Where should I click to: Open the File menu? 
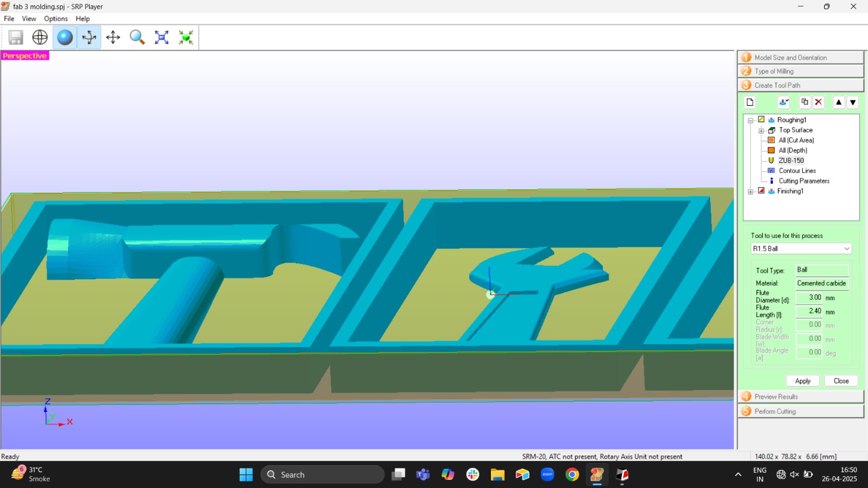click(9, 18)
